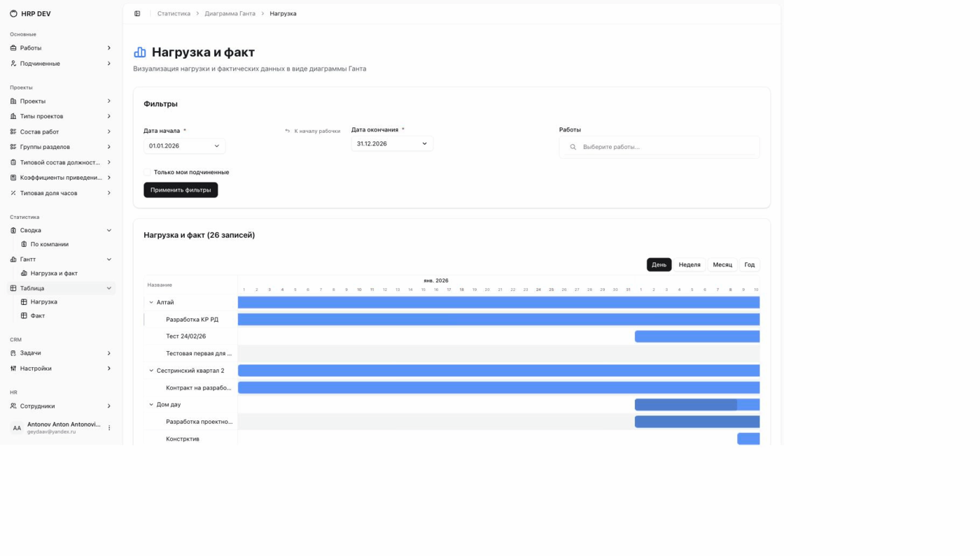Viewport: 980px width, 556px height.
Task: Click the Тест 24/02/26 Gantt bar
Action: [697, 336]
